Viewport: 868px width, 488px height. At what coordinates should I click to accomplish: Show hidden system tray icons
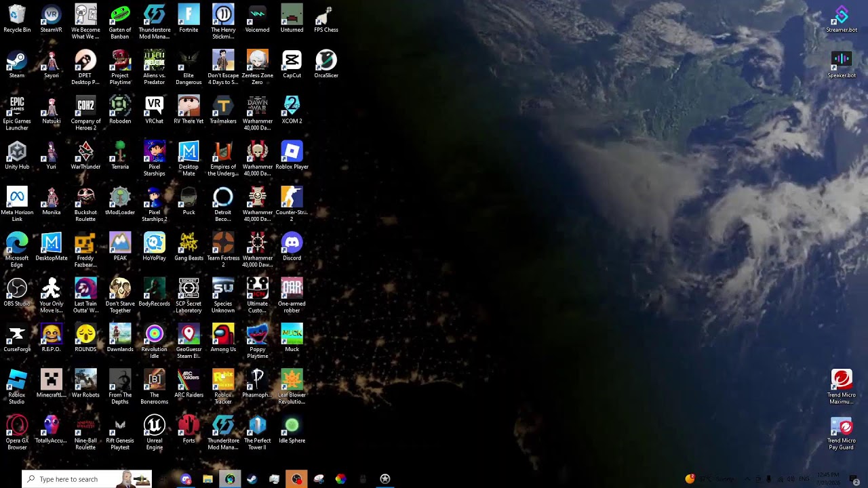pyautogui.click(x=747, y=479)
